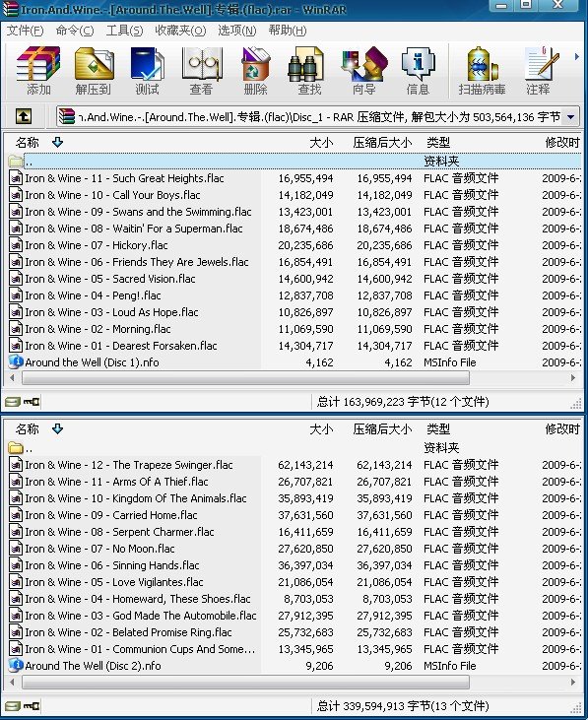This screenshot has height=720, width=588.
Task: Select 02 - Morning.flac file
Action: pyautogui.click(x=98, y=329)
